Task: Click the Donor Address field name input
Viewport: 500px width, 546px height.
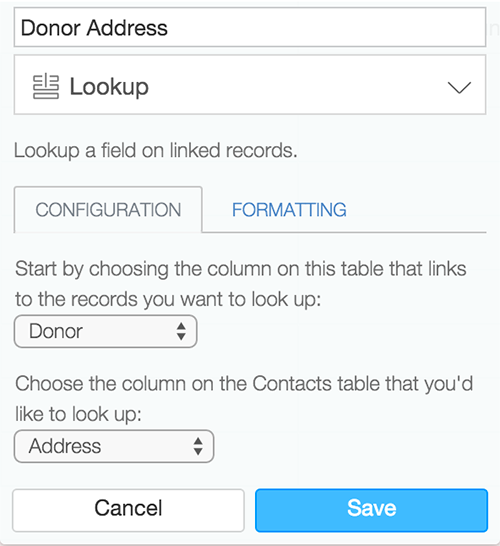Action: [x=250, y=27]
